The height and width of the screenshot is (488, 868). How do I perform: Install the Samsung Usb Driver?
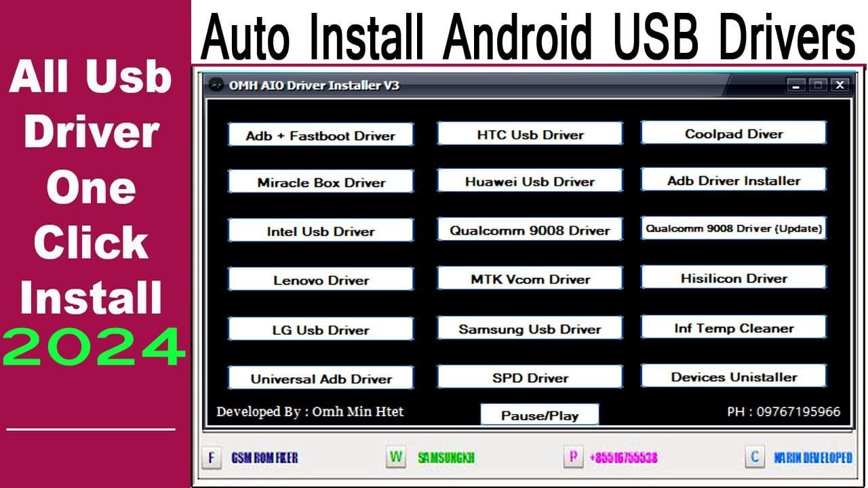(x=530, y=329)
